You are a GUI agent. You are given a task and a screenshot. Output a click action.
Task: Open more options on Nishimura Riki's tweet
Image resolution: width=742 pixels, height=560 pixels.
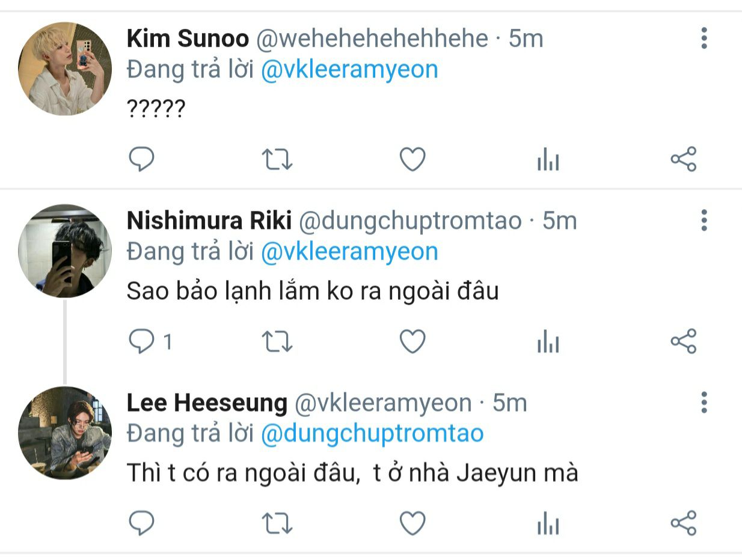coord(704,221)
